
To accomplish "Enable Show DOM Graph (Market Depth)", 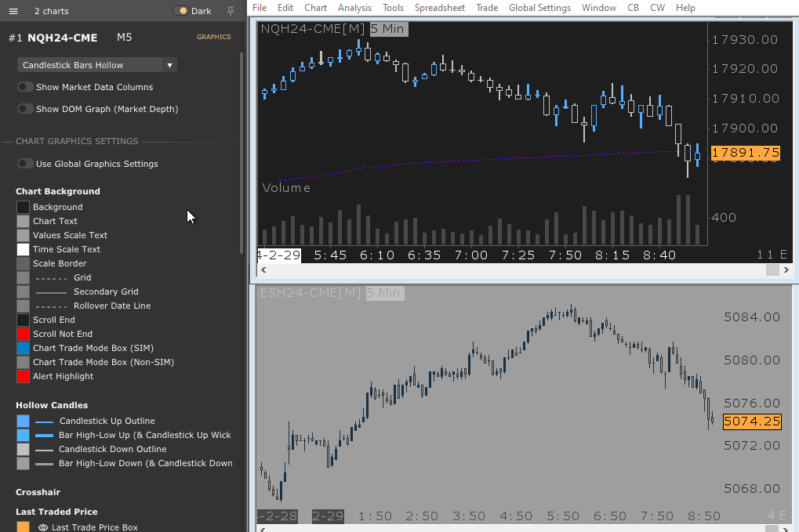I will coord(25,109).
